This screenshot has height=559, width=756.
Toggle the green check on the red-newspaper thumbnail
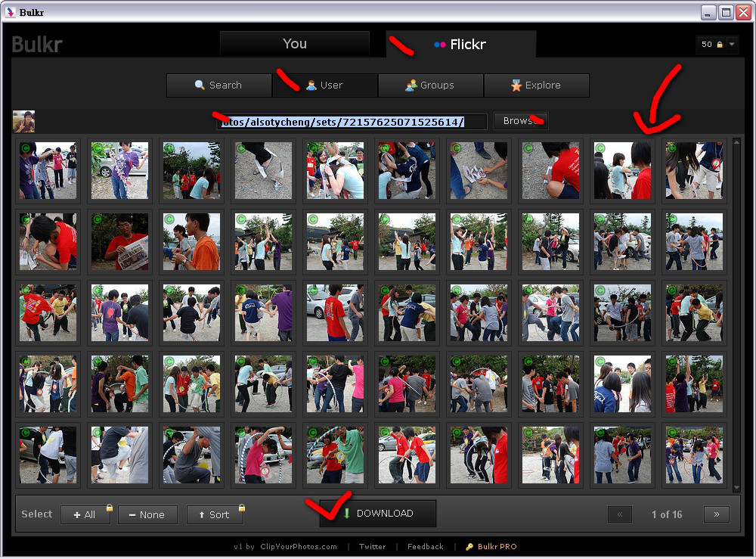click(x=98, y=219)
